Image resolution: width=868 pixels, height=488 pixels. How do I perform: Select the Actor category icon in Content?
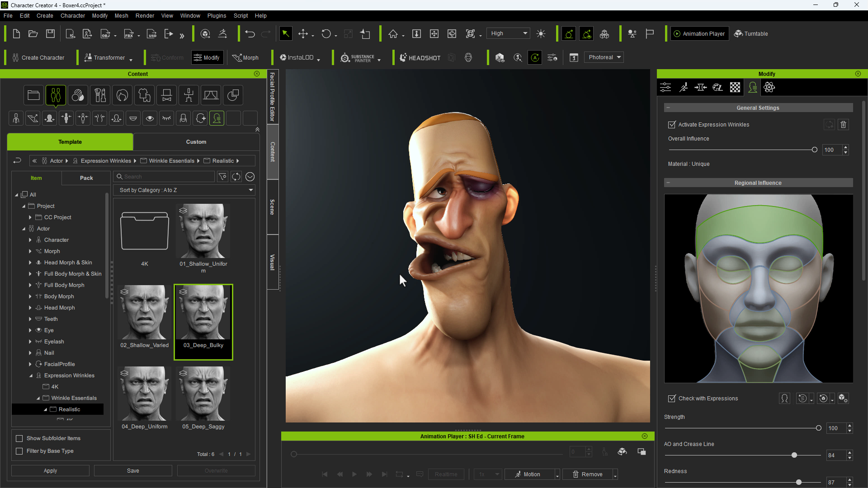pyautogui.click(x=56, y=95)
